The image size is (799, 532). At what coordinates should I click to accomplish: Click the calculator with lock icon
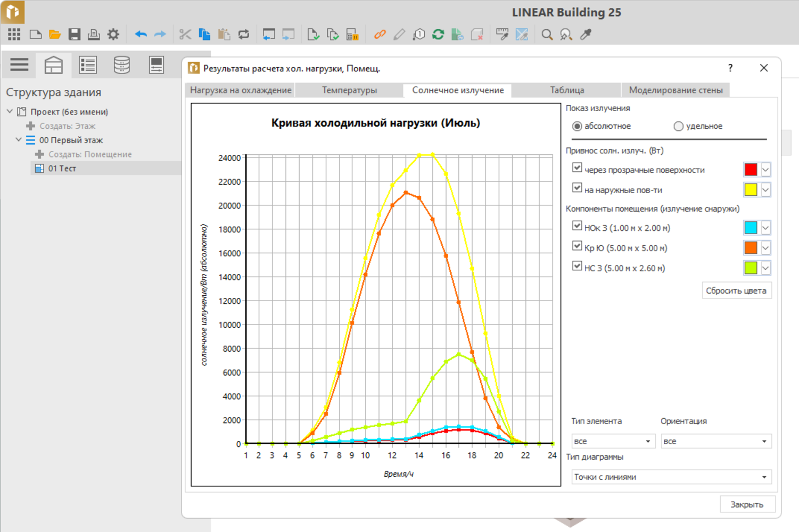(x=352, y=35)
